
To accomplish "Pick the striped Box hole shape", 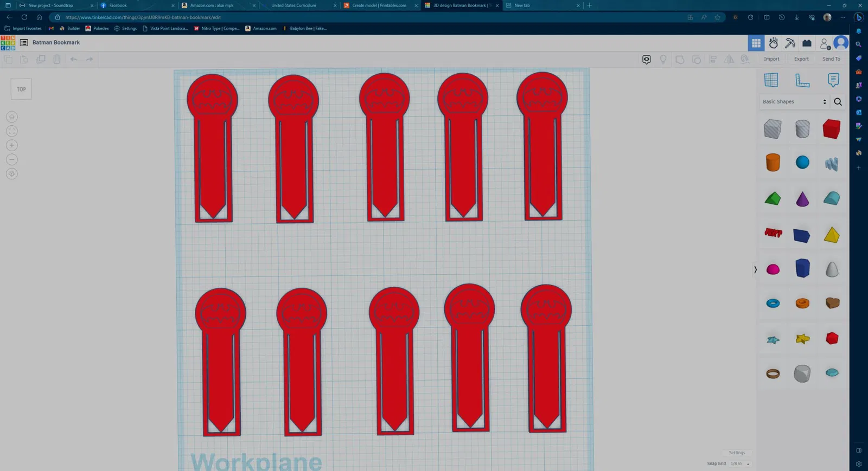I will 773,129.
